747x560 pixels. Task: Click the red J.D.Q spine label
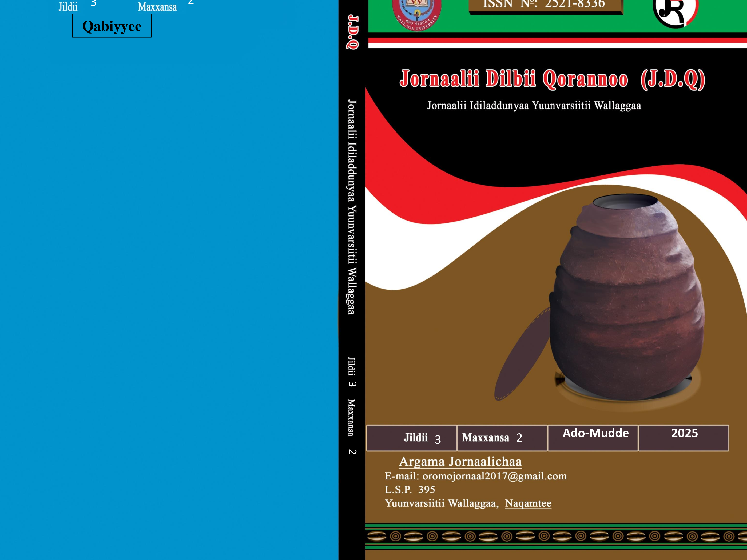pos(353,32)
